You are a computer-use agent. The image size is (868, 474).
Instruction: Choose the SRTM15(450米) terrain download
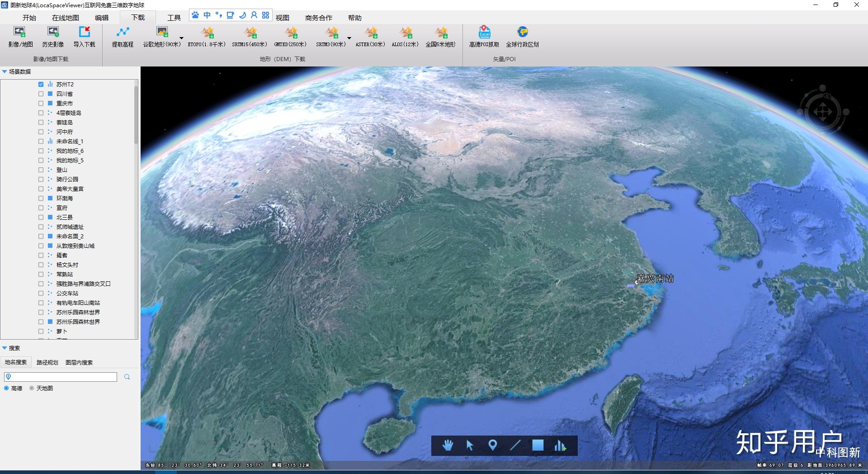(250, 37)
